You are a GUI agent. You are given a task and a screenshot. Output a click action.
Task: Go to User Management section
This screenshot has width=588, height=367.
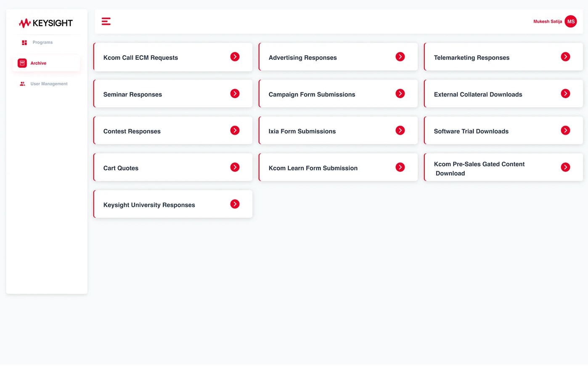[49, 84]
